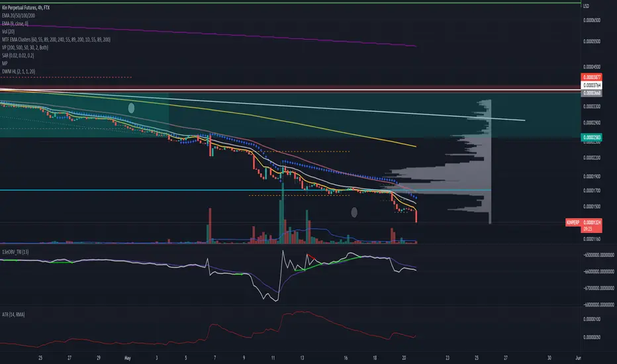Select the horizontal cyan price line
The height and width of the screenshot is (364, 617).
pos(246,191)
